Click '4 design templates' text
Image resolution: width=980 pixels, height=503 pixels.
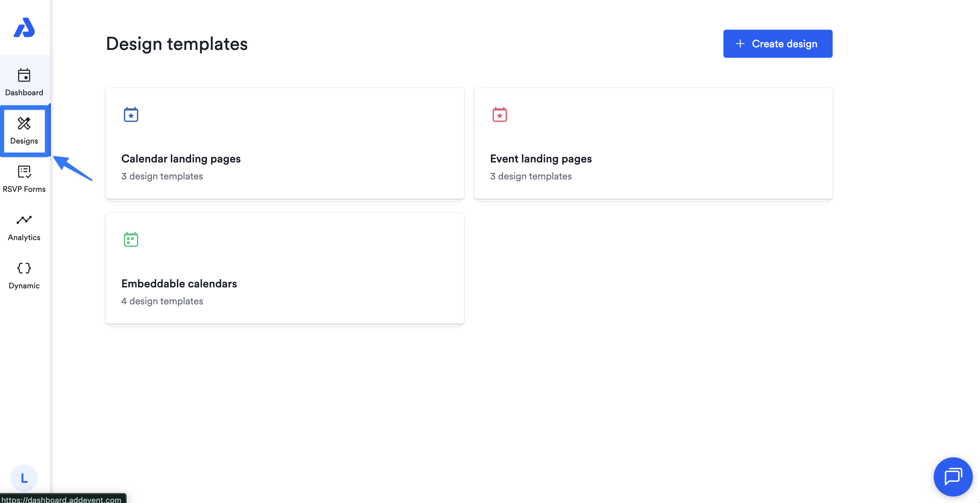[162, 301]
